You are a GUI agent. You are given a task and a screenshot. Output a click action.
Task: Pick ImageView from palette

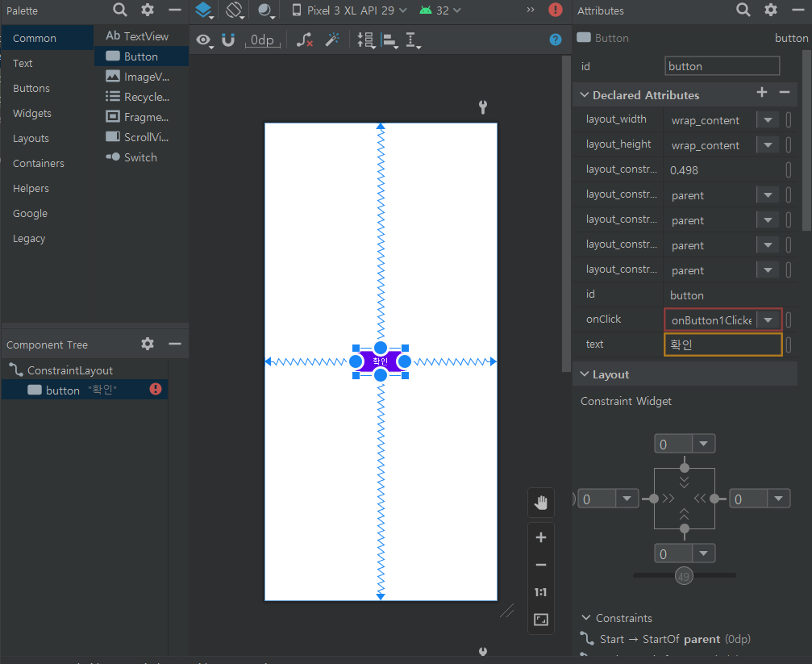[x=141, y=77]
